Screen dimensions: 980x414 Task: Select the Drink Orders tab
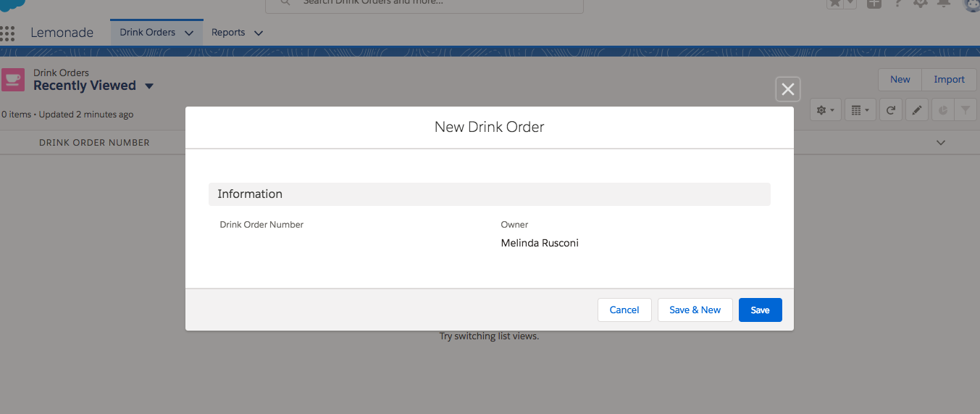point(148,33)
